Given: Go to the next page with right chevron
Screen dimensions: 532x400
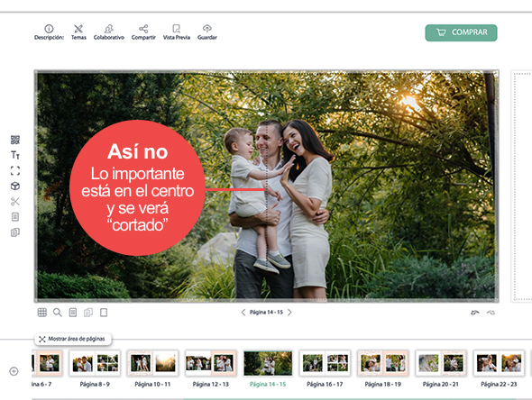Looking at the screenshot, I should point(289,313).
